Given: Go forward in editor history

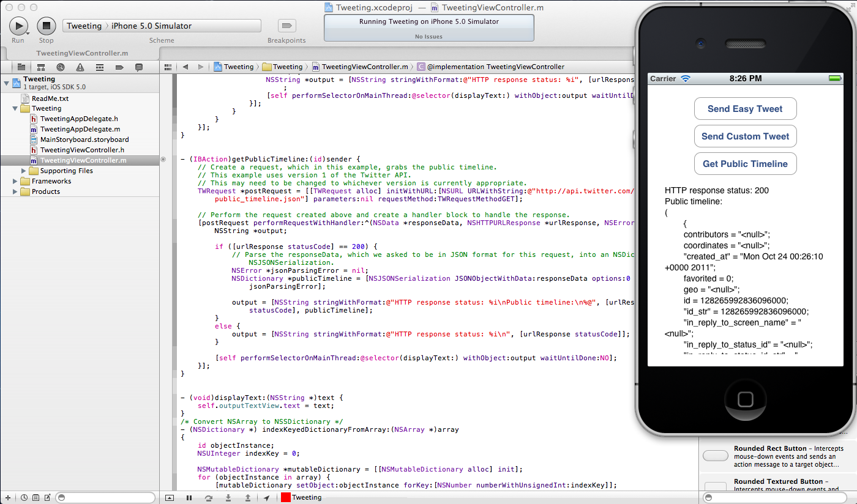Looking at the screenshot, I should point(201,67).
